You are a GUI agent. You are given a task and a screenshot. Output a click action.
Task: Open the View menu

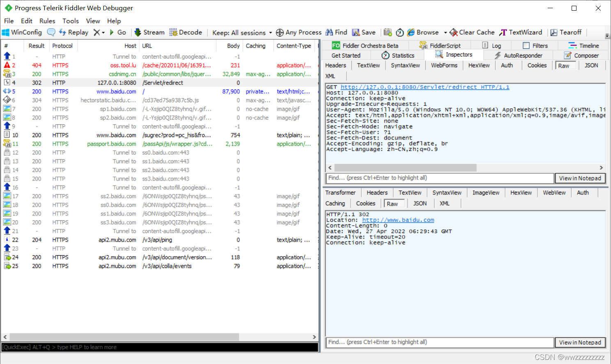click(93, 21)
